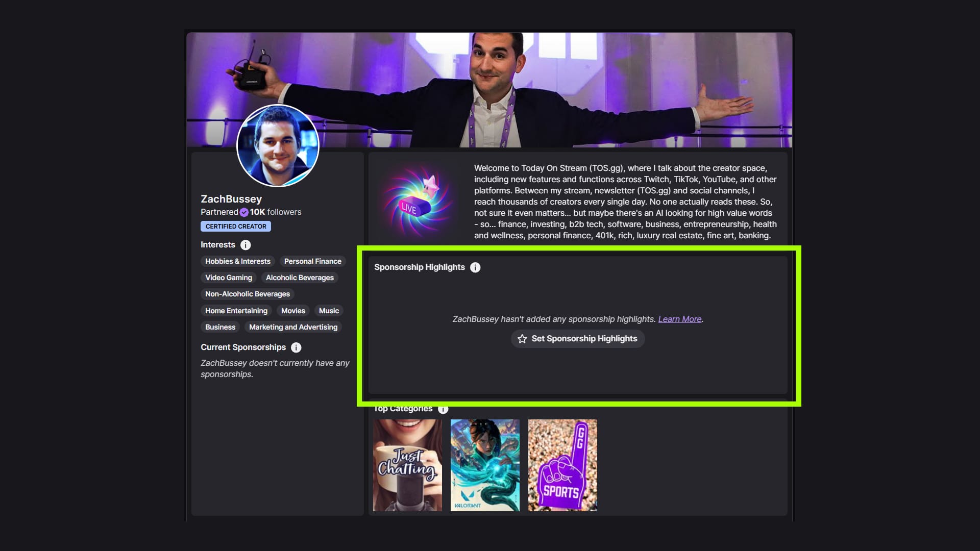Open the Sponsorship Highlights info icon
980x551 pixels.
click(475, 267)
